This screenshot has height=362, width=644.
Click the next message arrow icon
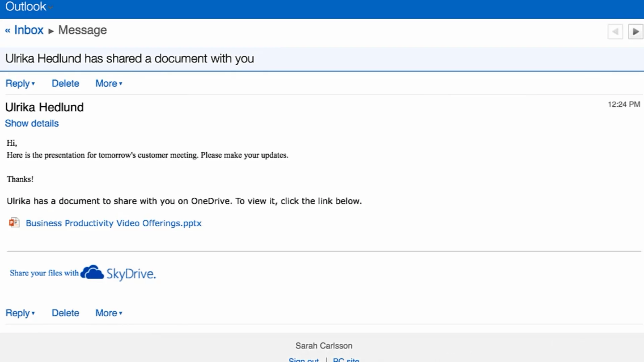tap(635, 32)
